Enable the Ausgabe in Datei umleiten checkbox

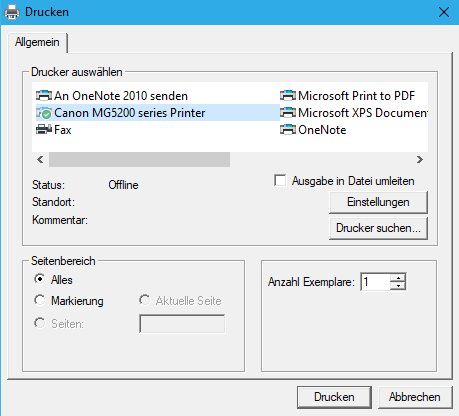[280, 181]
